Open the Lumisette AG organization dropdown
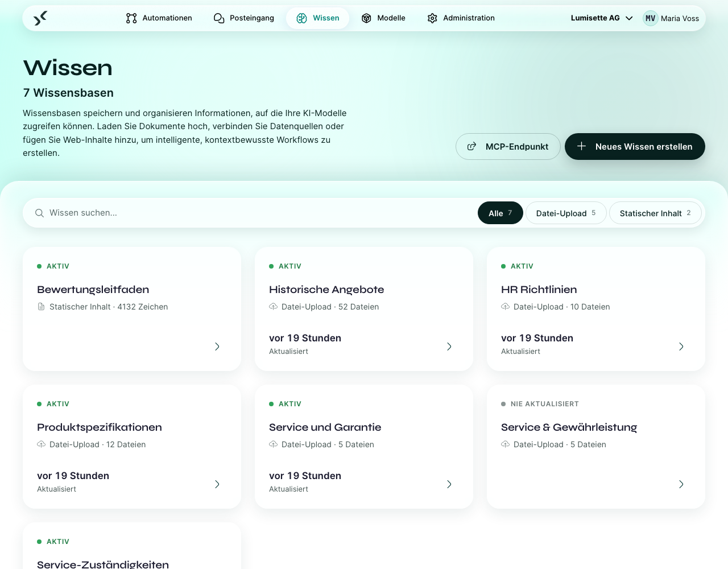 (x=602, y=18)
